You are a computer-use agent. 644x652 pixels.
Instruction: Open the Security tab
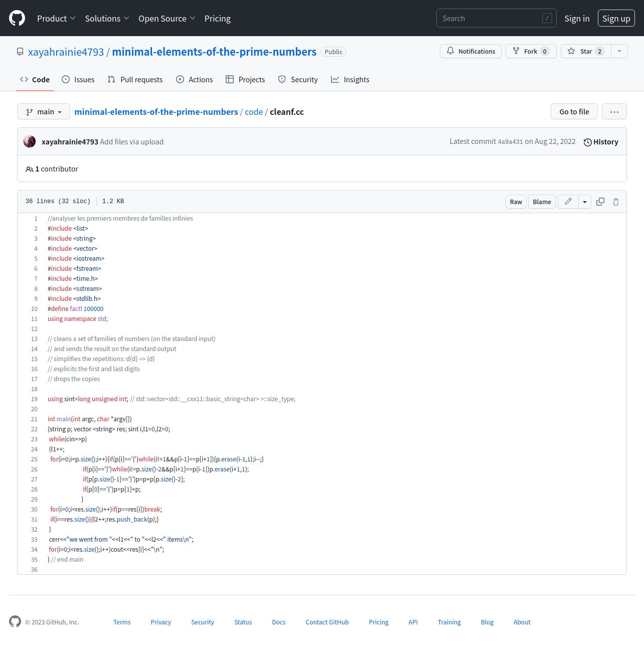(x=298, y=80)
